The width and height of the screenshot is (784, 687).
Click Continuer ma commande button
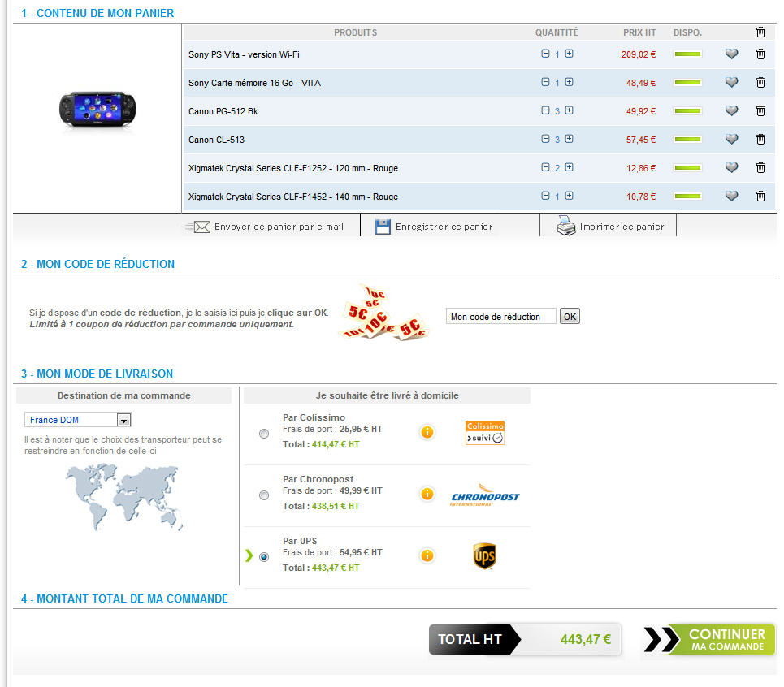point(709,639)
